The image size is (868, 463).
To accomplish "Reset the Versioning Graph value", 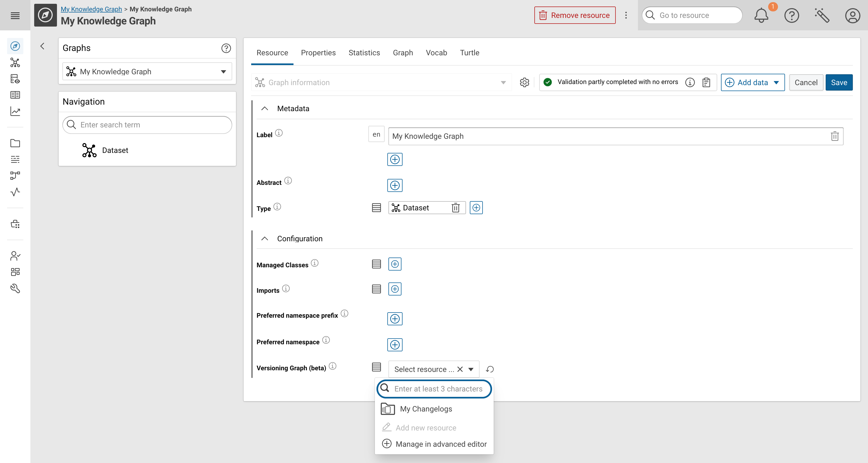I will (490, 369).
